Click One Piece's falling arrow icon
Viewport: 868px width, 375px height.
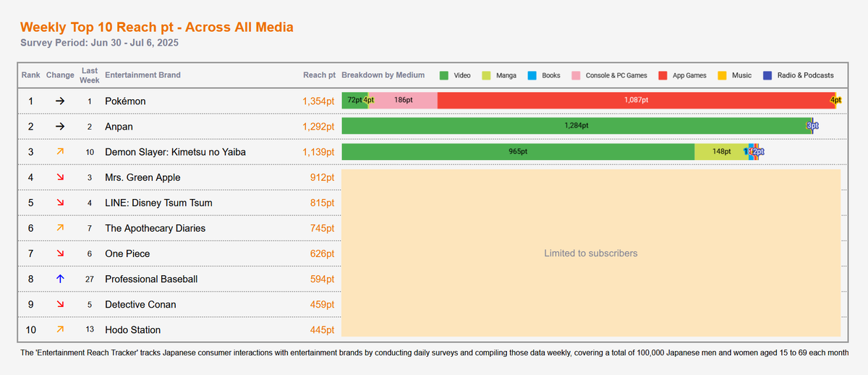pos(60,253)
